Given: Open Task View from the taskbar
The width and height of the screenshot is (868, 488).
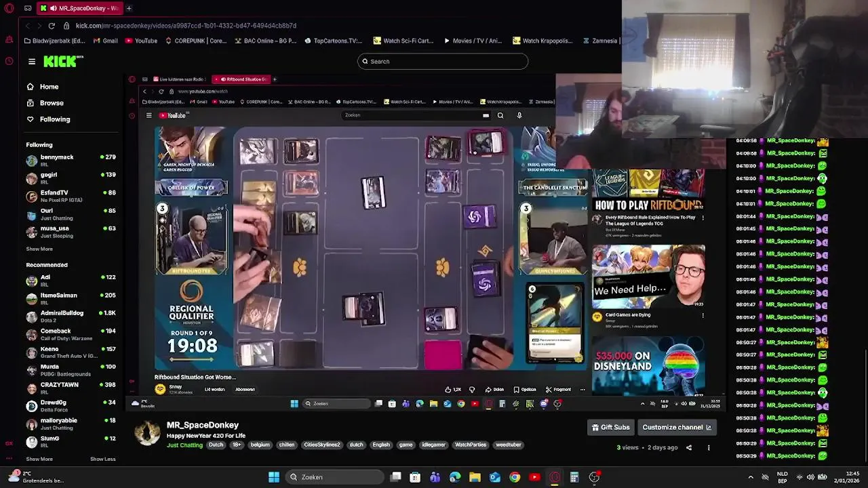Looking at the screenshot, I should coord(396,477).
